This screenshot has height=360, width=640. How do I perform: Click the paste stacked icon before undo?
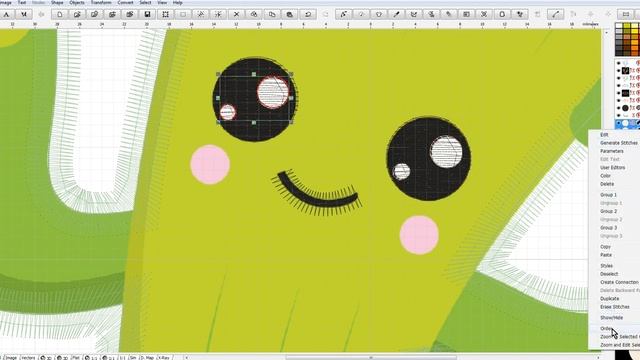289,14
